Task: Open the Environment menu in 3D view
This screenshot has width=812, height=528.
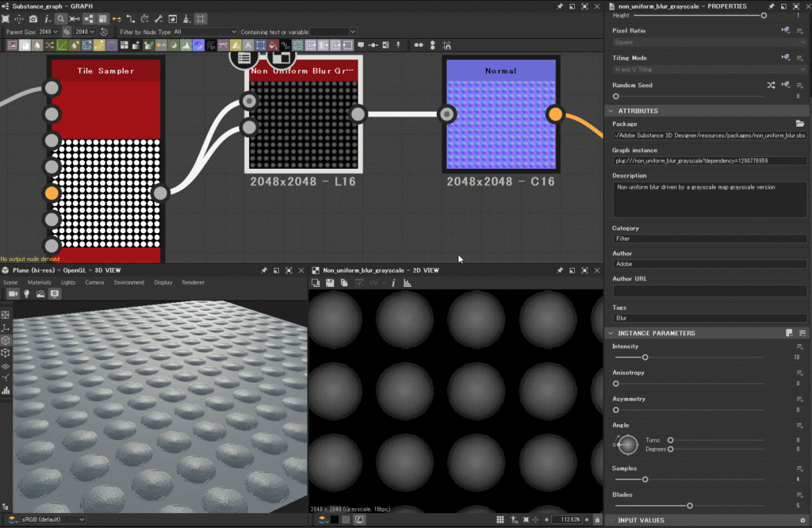Action: [128, 282]
